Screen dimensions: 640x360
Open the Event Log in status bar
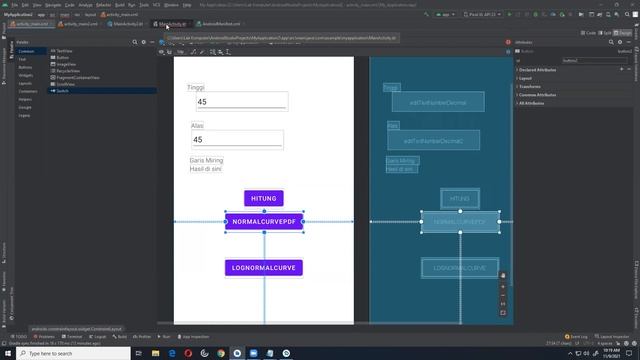[x=576, y=337]
